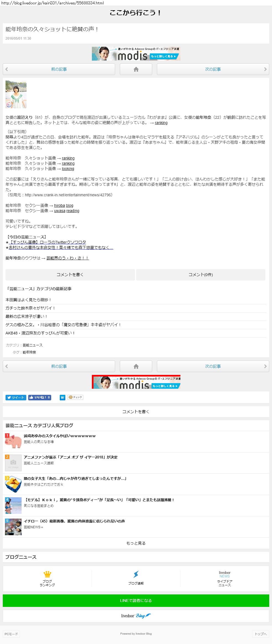Click the lower home icon button
This screenshot has width=272, height=644.
[136, 366]
